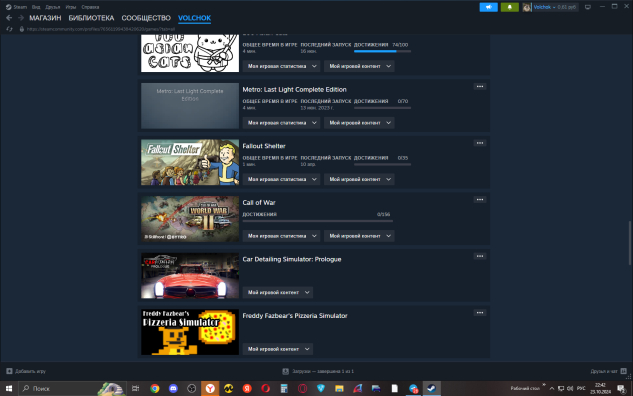The width and height of the screenshot is (633, 396).
Task: Open the announcements megaphone button
Action: [x=488, y=7]
